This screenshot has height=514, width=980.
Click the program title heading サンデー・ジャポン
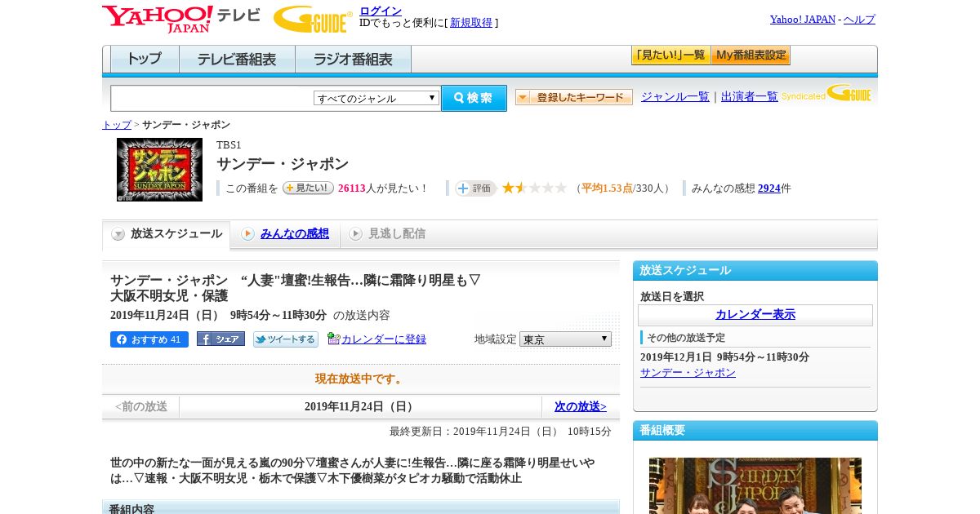283,164
